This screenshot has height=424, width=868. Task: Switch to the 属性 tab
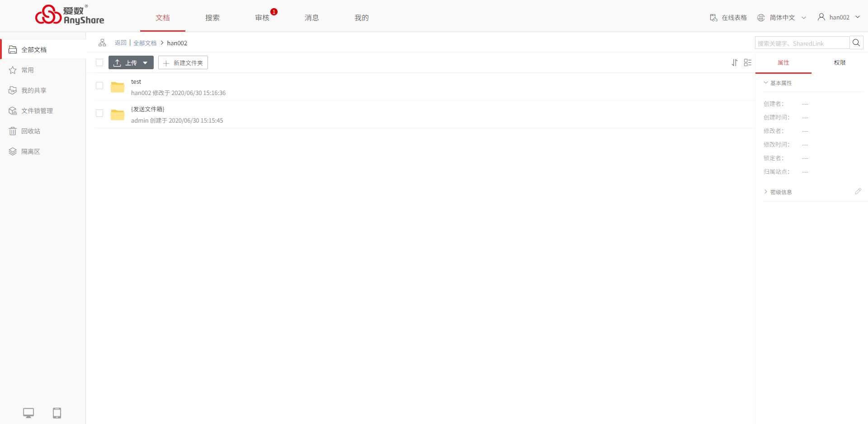click(x=783, y=62)
